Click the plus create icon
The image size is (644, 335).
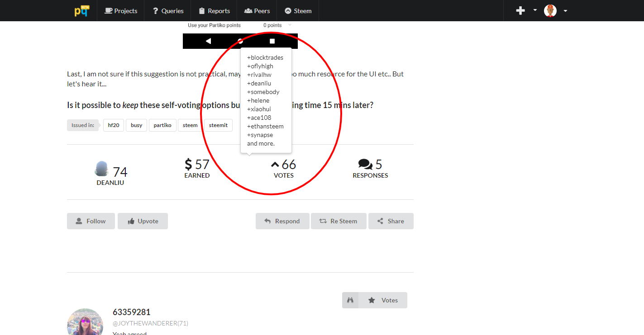520,11
